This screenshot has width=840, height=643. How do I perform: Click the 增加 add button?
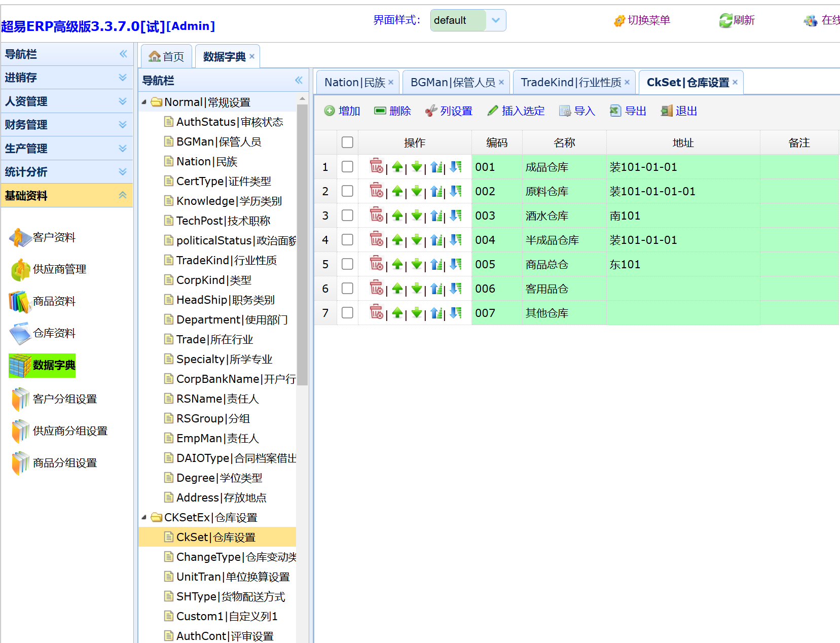(342, 111)
